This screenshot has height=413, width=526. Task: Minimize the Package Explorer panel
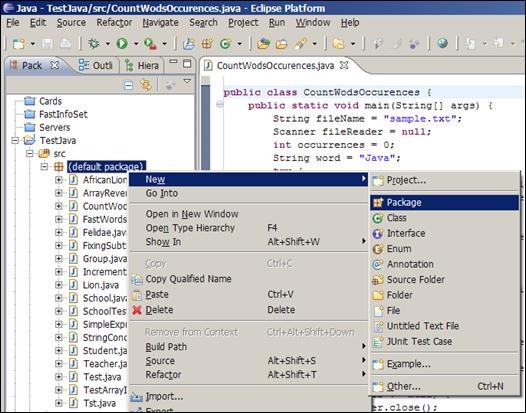pyautogui.click(x=173, y=62)
